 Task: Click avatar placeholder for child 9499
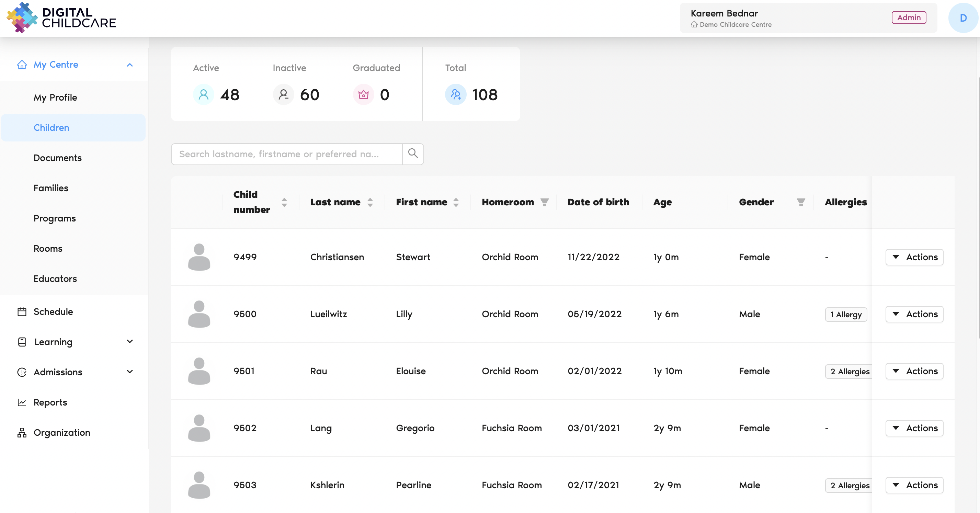click(199, 257)
